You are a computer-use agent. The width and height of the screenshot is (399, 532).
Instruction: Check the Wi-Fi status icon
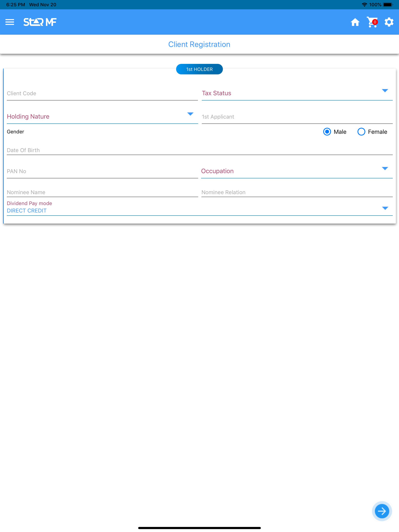(x=364, y=4)
